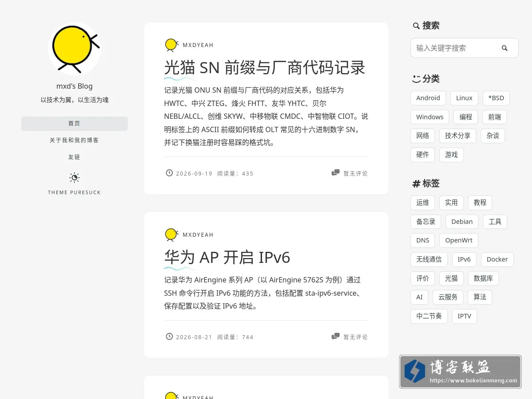
Task: Open post 光猫 SN 前缀与厂商代码记录
Action: (265, 67)
